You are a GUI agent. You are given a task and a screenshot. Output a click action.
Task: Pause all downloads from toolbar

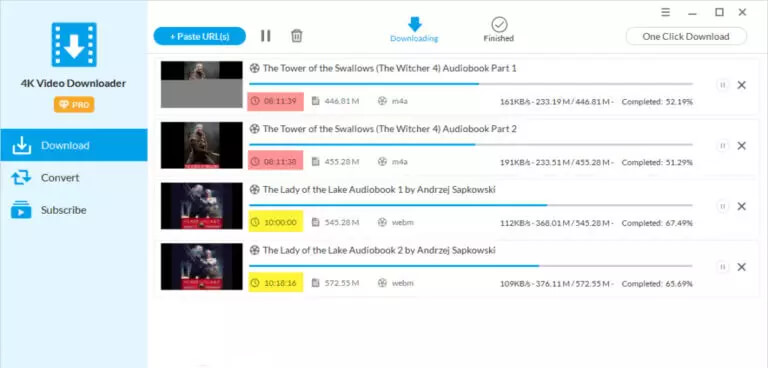pos(265,36)
